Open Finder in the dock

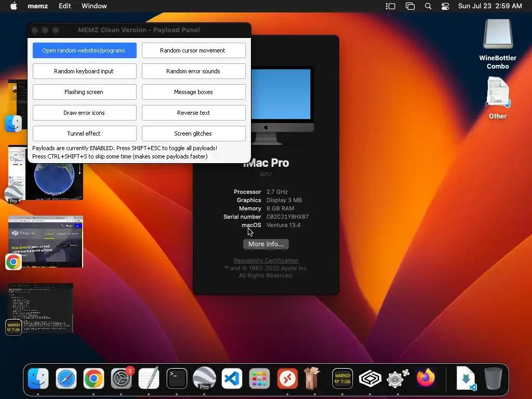pos(38,378)
